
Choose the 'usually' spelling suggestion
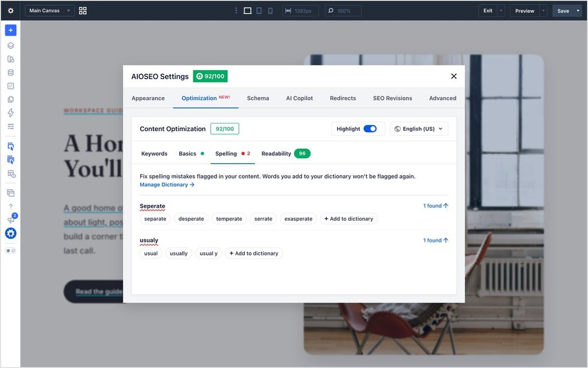(179, 253)
